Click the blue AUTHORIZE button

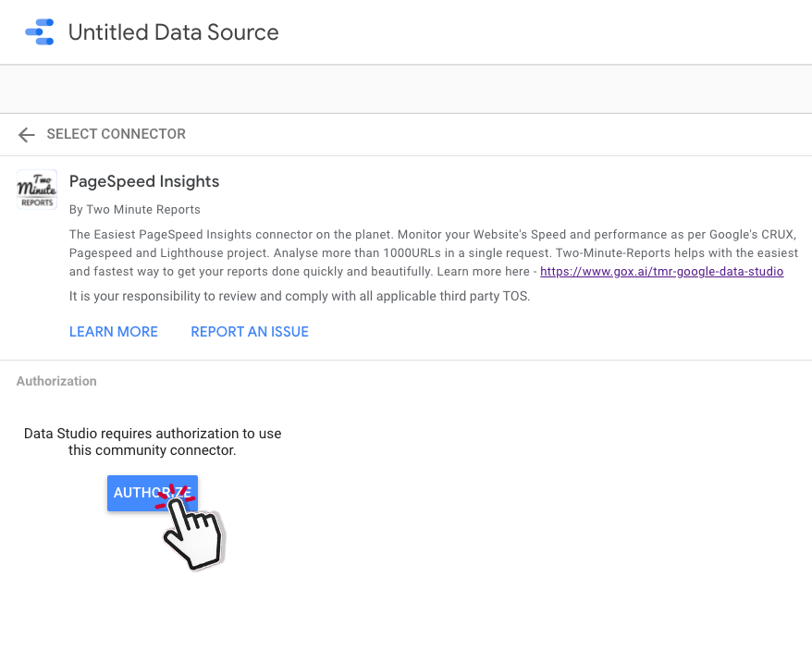[x=153, y=493]
